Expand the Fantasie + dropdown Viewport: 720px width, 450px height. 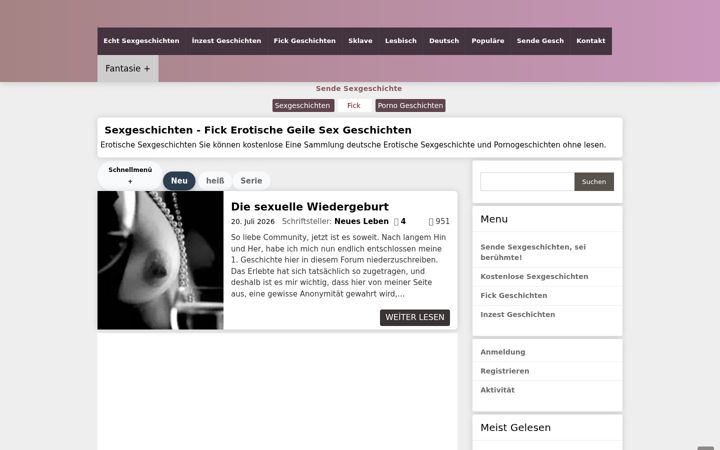pyautogui.click(x=128, y=68)
